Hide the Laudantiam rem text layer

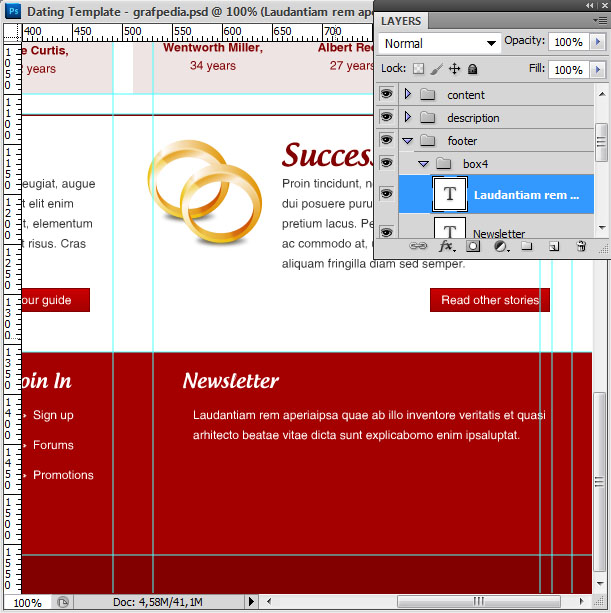[x=386, y=194]
